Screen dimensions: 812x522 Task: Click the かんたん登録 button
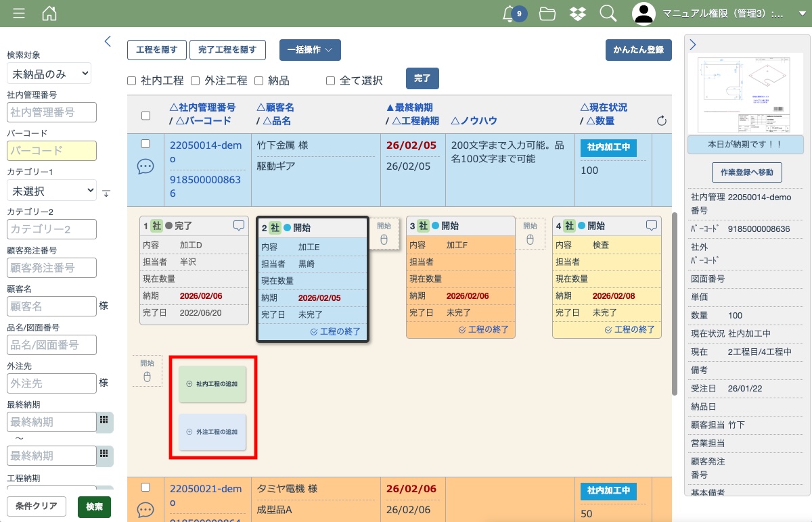[638, 50]
